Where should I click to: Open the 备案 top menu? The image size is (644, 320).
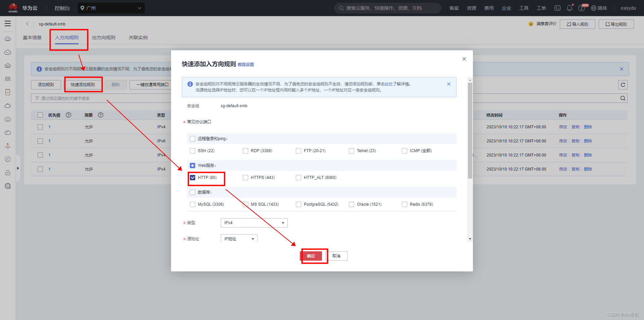click(454, 8)
